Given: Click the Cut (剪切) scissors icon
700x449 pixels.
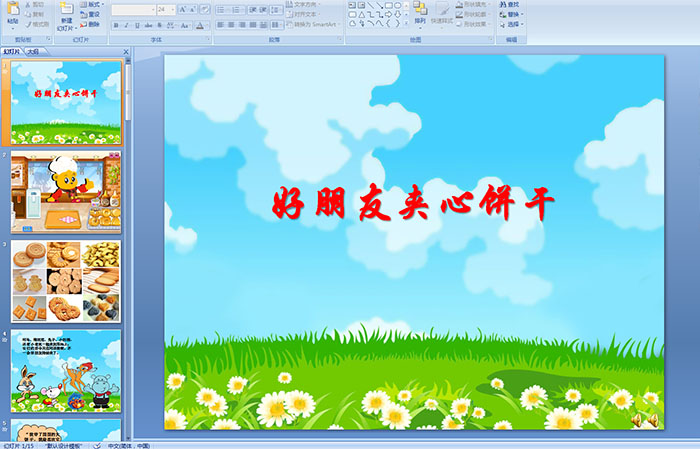Looking at the screenshot, I should point(32,4).
